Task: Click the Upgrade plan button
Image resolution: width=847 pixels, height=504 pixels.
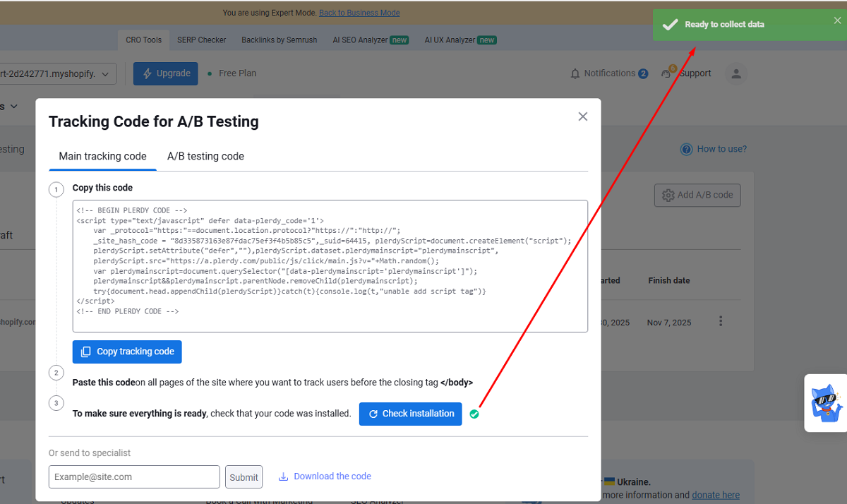Action: coord(166,73)
